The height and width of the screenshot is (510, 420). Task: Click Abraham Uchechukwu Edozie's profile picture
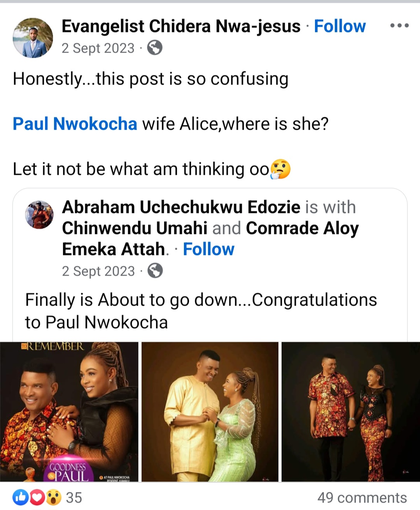click(x=39, y=215)
